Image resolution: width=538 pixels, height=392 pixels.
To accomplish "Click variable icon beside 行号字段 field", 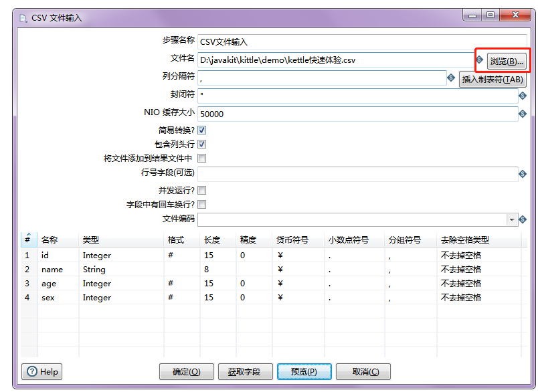I will click(x=522, y=174).
